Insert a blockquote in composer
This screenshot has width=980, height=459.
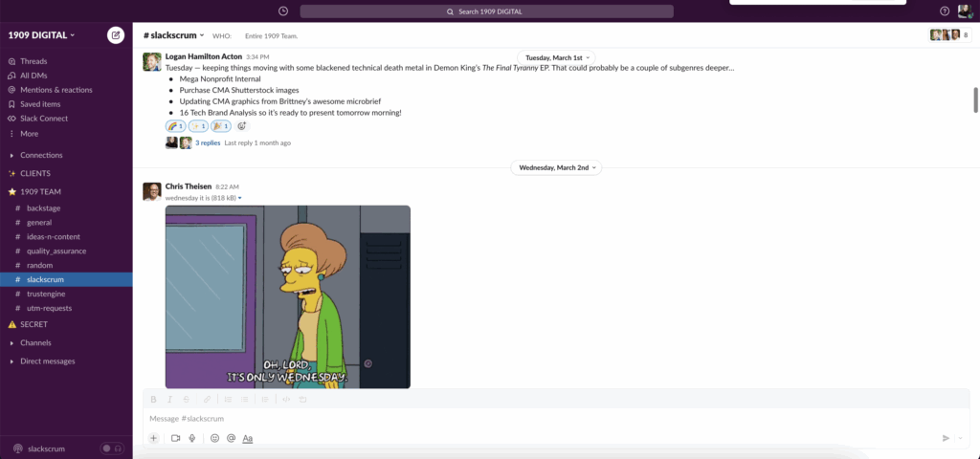pyautogui.click(x=265, y=399)
